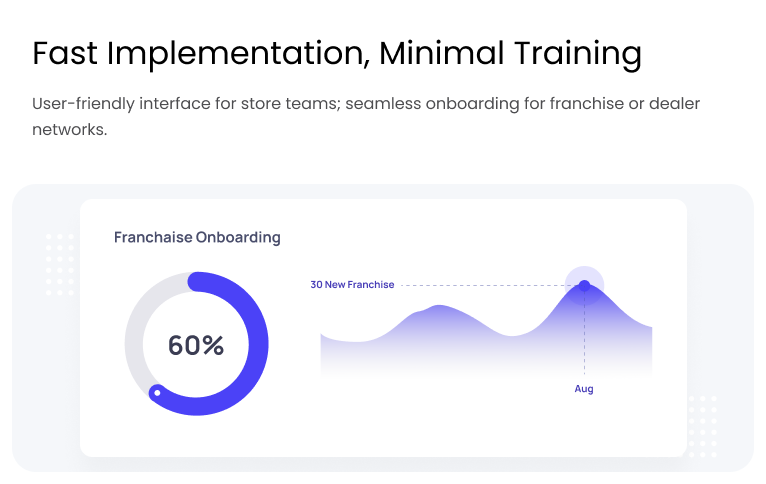Screen dimensions: 766x484
Task: Click the purple data point on chart peak
Action: (584, 286)
